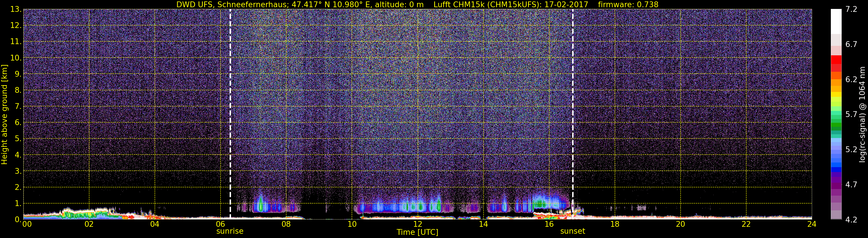The height and width of the screenshot is (238, 868).
Task: Click the '1.' height tick label
Action: [x=18, y=204]
